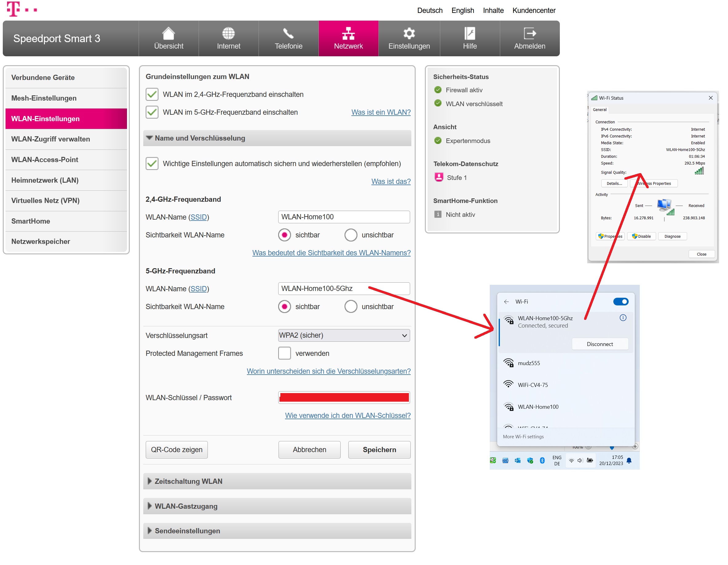Turn off the Wi-Fi toggle switch
Screen dimensions: 728x565
(x=620, y=302)
